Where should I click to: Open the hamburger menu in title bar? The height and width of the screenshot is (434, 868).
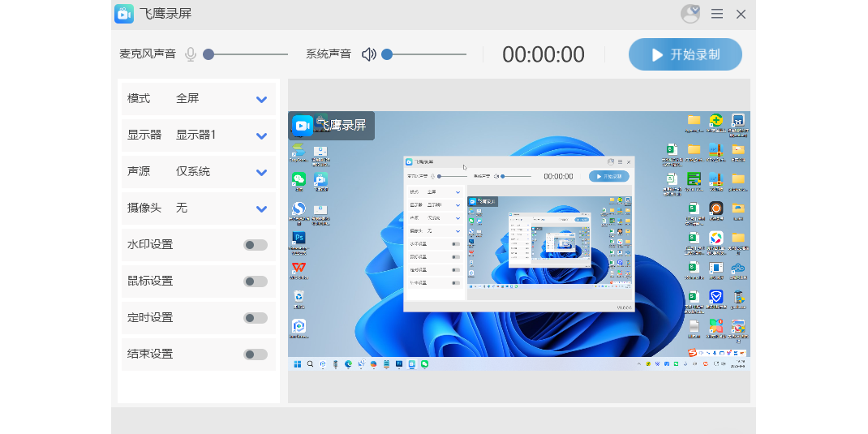click(717, 14)
